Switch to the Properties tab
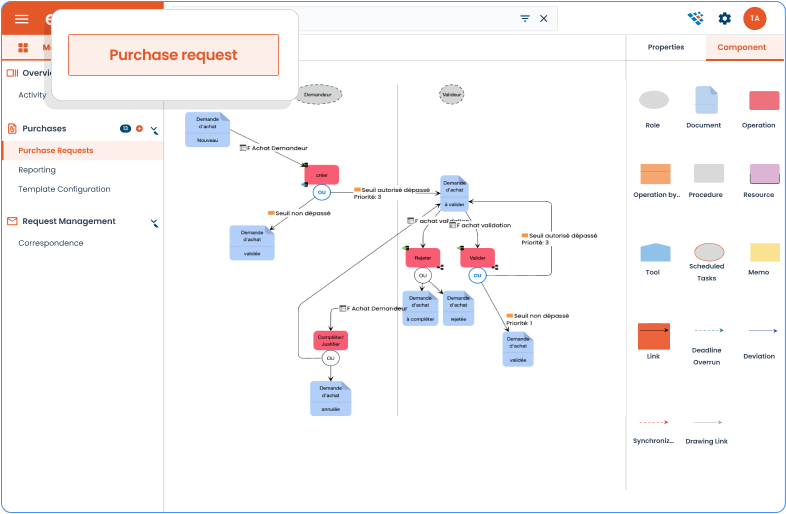 pos(666,47)
